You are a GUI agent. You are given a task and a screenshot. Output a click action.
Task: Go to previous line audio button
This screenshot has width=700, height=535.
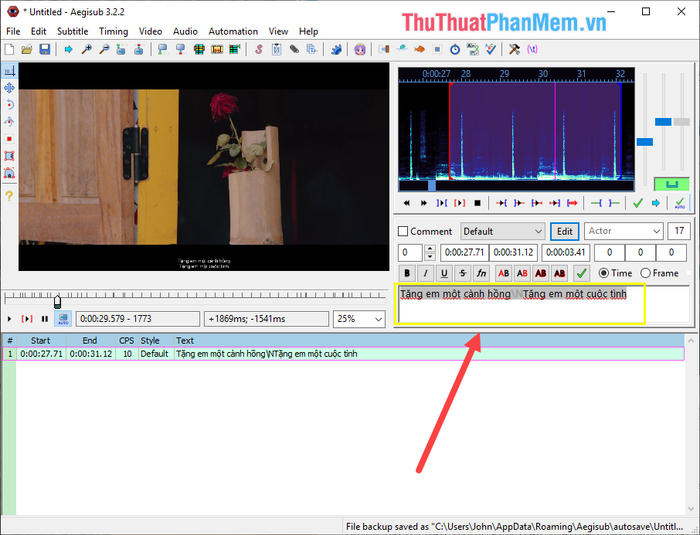[x=406, y=203]
